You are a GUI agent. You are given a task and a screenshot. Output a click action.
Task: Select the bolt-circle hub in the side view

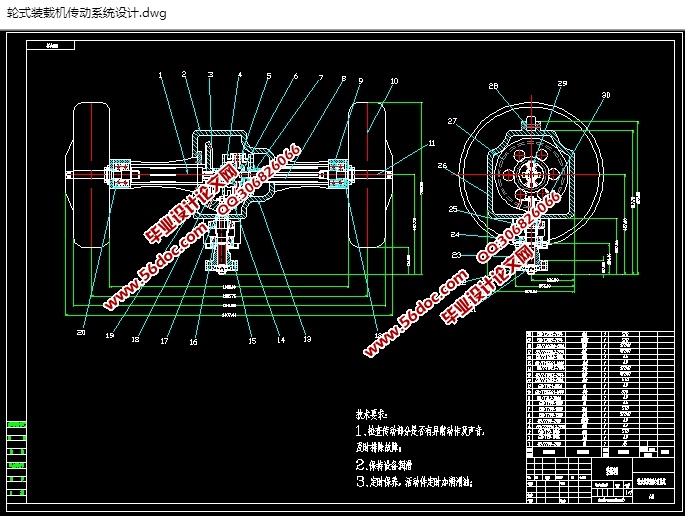(531, 173)
